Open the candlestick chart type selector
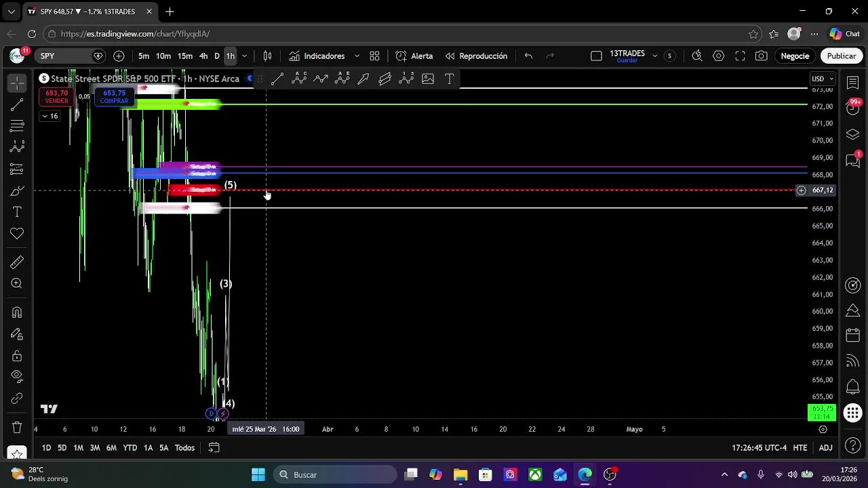Viewport: 868px width, 488px height. [x=267, y=56]
